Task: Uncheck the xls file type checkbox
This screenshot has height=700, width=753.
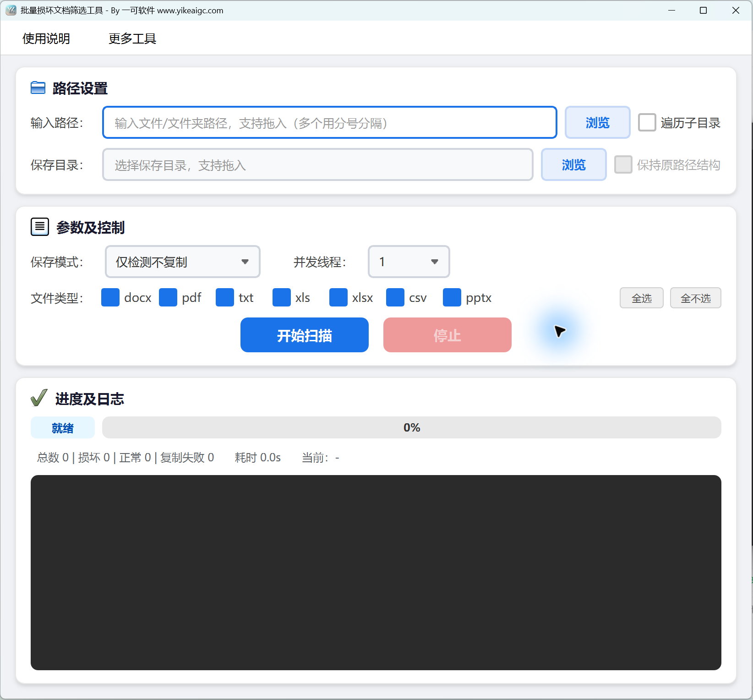Action: [x=282, y=297]
